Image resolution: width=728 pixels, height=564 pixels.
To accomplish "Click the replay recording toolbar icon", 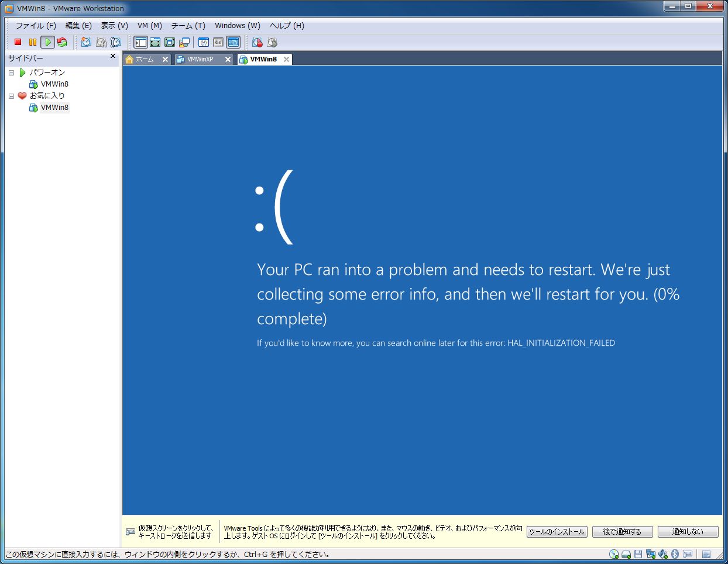I will click(272, 42).
